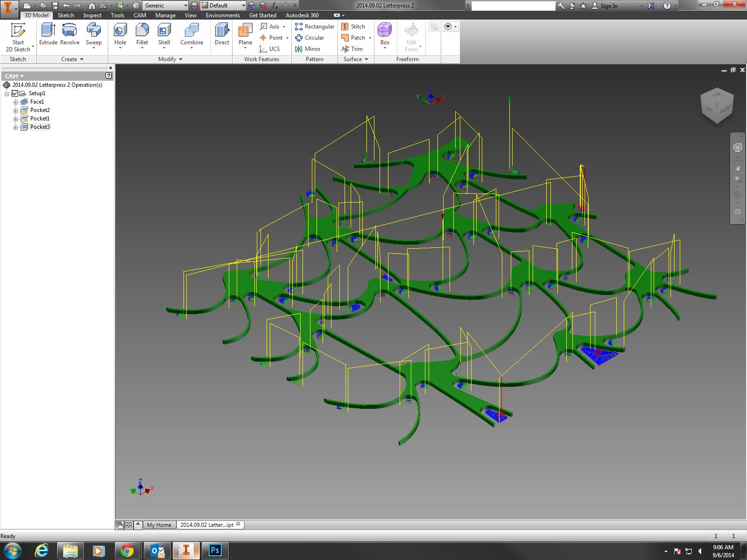This screenshot has height=560, width=747.
Task: Click inside the search box at top right
Action: (x=511, y=6)
